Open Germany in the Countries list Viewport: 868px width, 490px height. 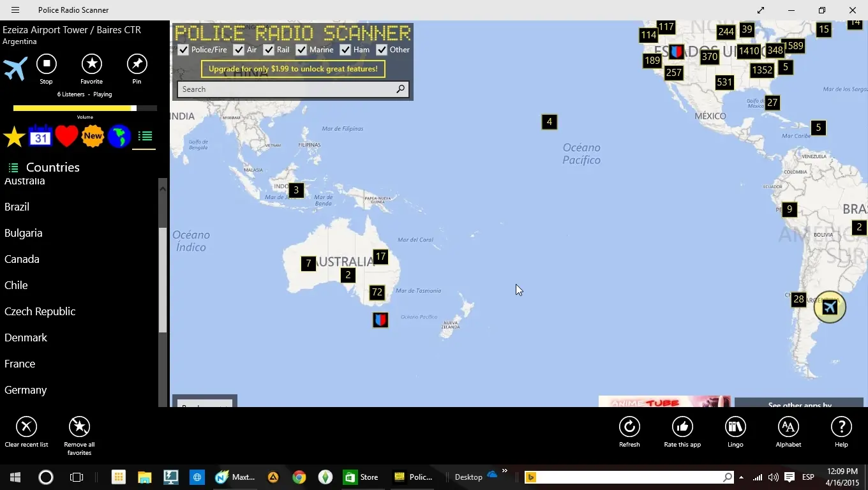pyautogui.click(x=79, y=390)
